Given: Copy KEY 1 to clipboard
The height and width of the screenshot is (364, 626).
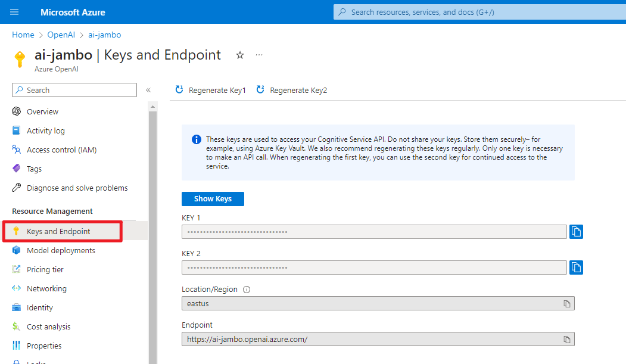Looking at the screenshot, I should click(575, 232).
